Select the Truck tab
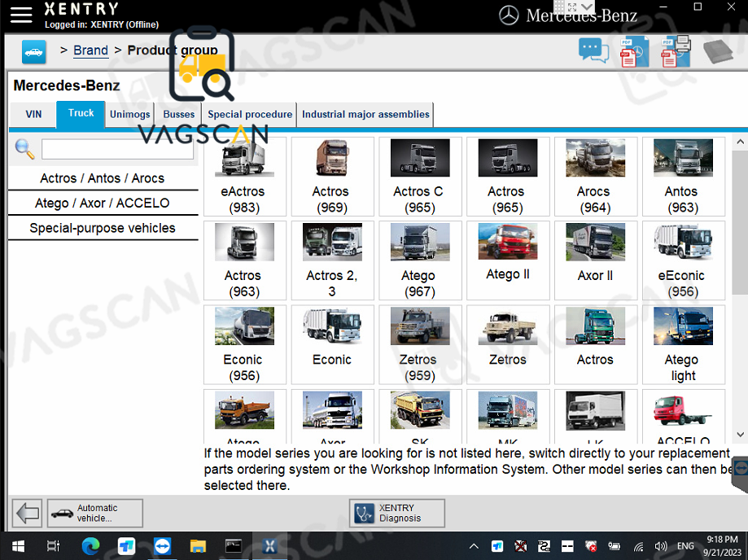 (x=81, y=113)
